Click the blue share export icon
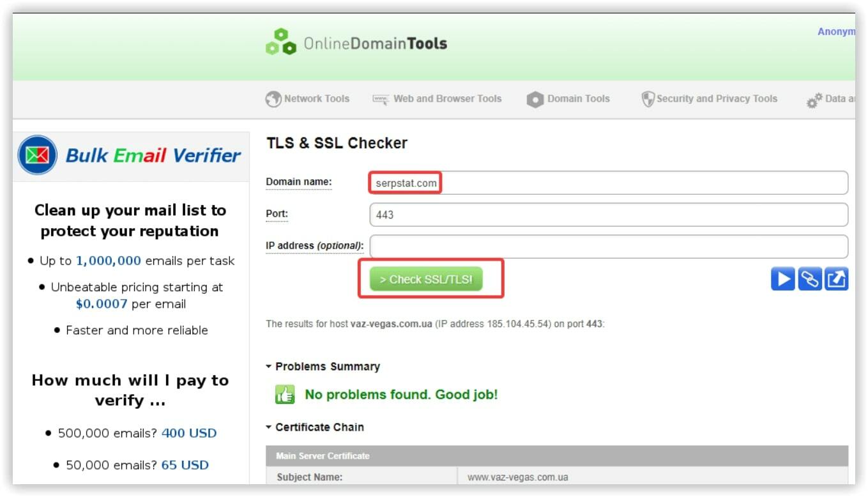This screenshot has width=868, height=497. [x=837, y=279]
